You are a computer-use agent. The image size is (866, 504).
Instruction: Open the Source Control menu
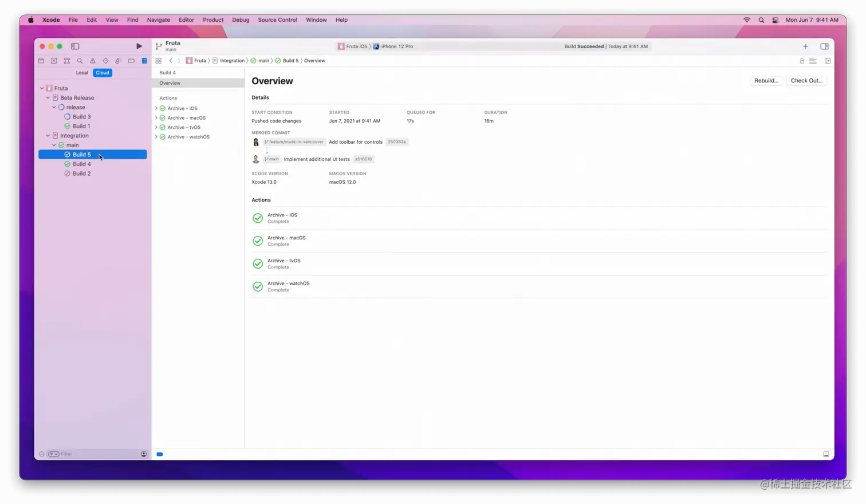pyautogui.click(x=277, y=20)
